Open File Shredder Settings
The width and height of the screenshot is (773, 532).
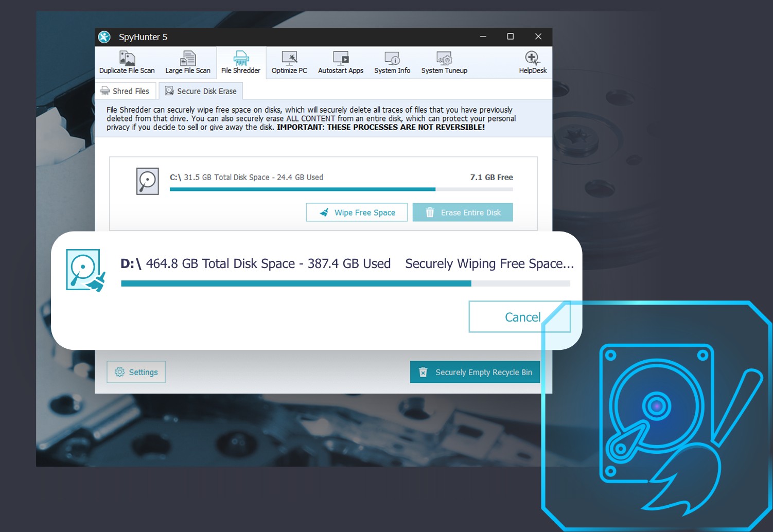pos(136,372)
